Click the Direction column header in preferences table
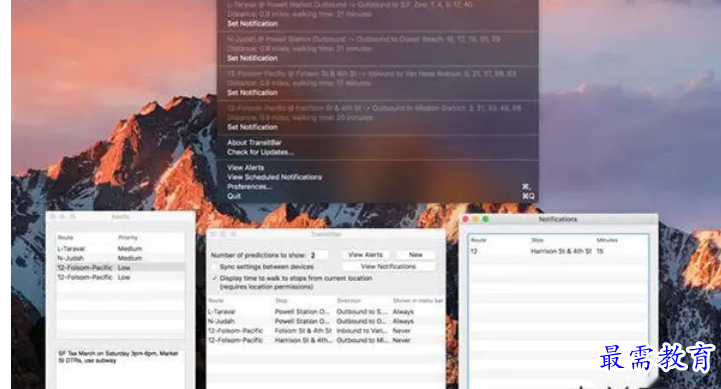The image size is (721, 389). pyautogui.click(x=349, y=300)
